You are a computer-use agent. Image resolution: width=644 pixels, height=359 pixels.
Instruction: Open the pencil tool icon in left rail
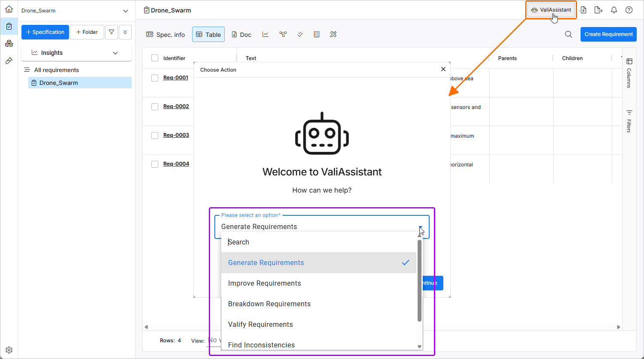tap(9, 61)
